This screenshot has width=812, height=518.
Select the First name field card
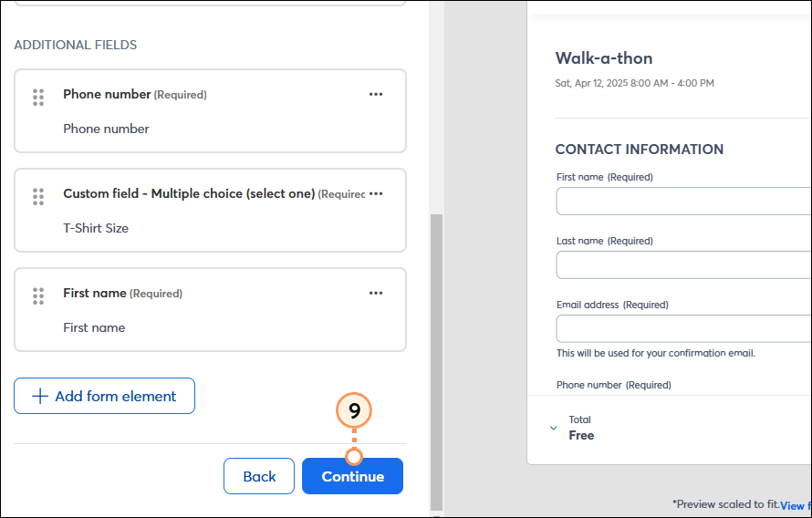(210, 309)
